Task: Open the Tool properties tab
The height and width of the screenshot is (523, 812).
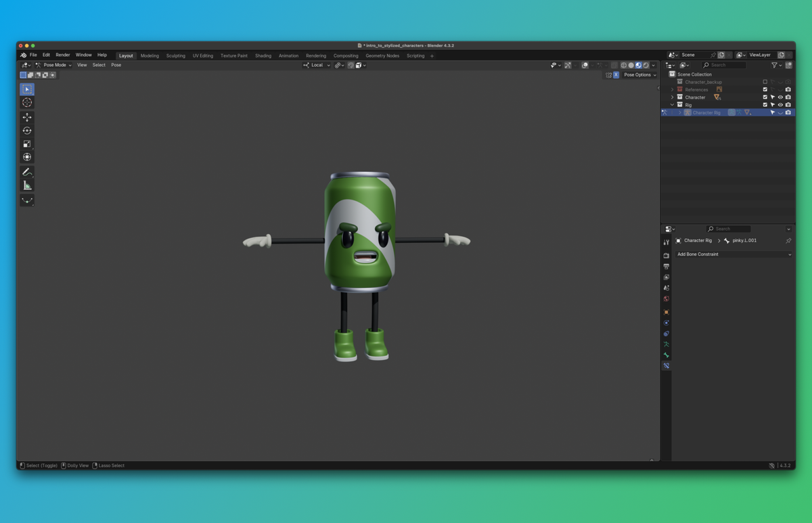Action: pos(667,242)
